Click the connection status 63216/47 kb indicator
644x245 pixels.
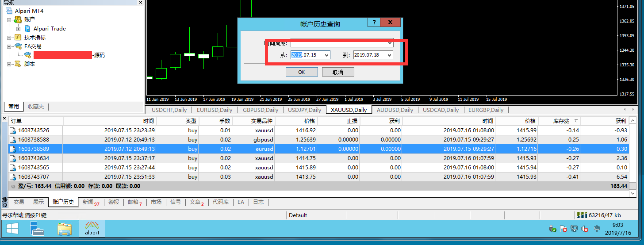599,215
